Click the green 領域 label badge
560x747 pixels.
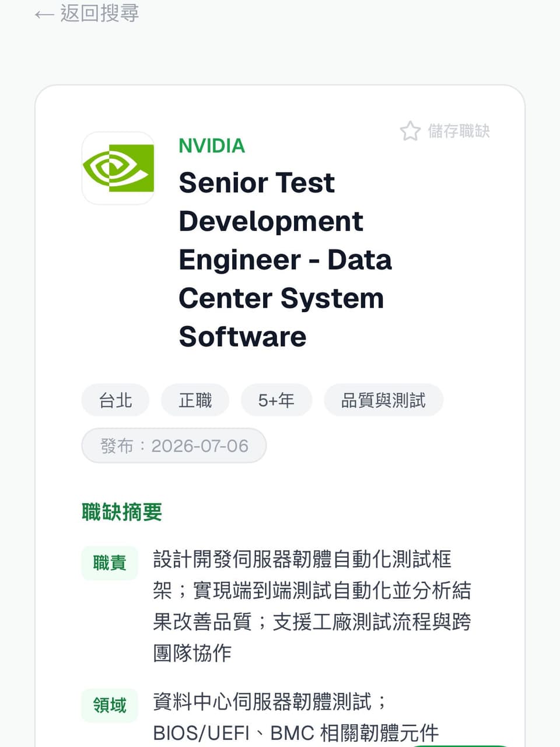110,705
